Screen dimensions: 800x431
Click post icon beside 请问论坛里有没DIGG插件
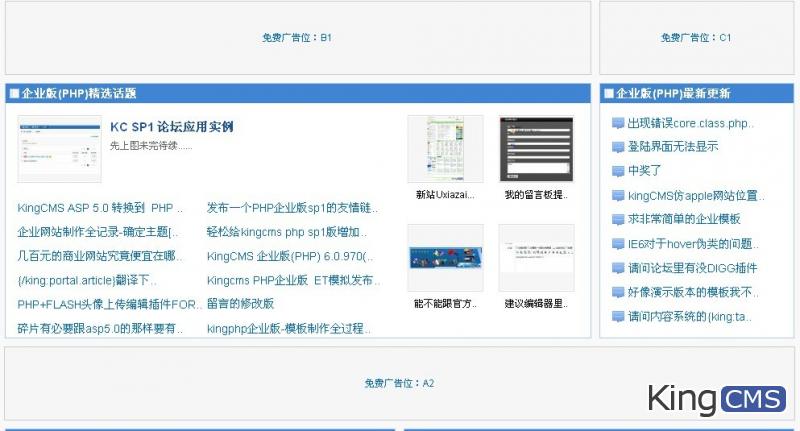click(x=618, y=268)
